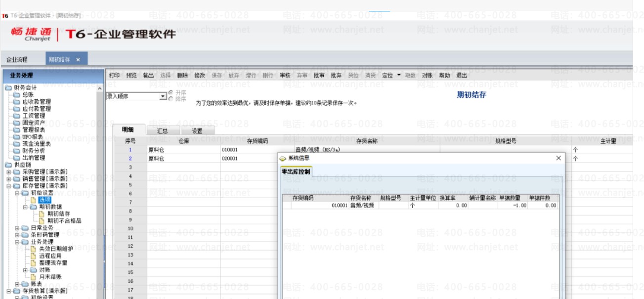
Task: Collapse 业务处理 tree node
Action: [17, 242]
